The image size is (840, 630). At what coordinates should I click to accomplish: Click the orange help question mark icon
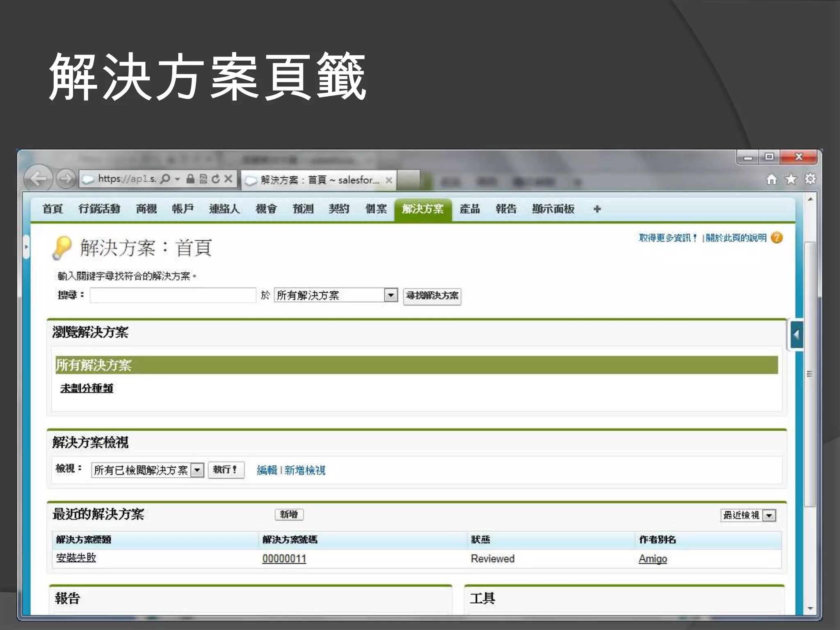click(777, 237)
